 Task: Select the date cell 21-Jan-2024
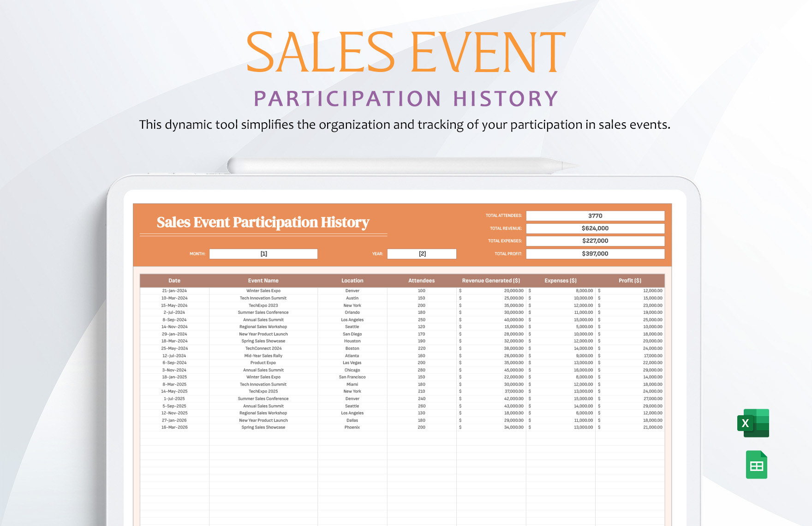pos(174,291)
